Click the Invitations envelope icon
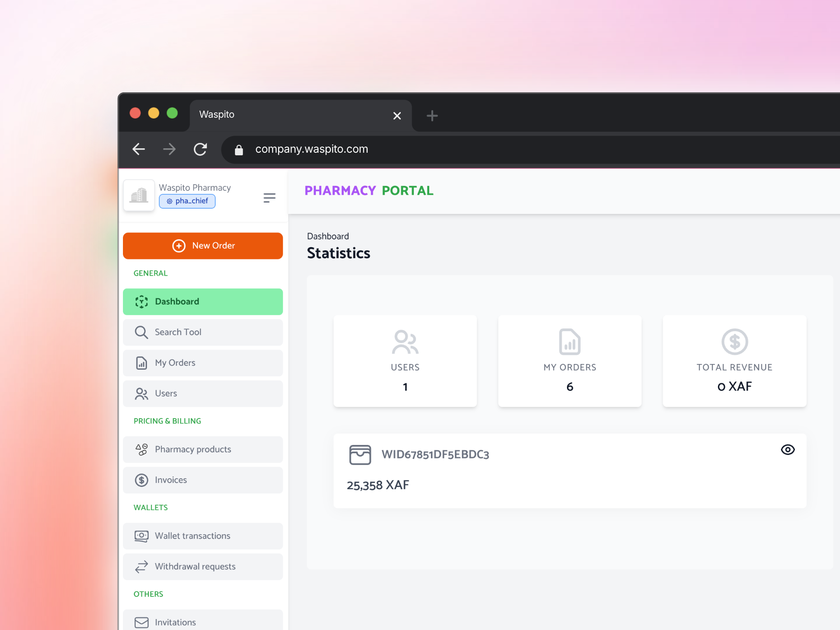840x630 pixels. click(141, 623)
